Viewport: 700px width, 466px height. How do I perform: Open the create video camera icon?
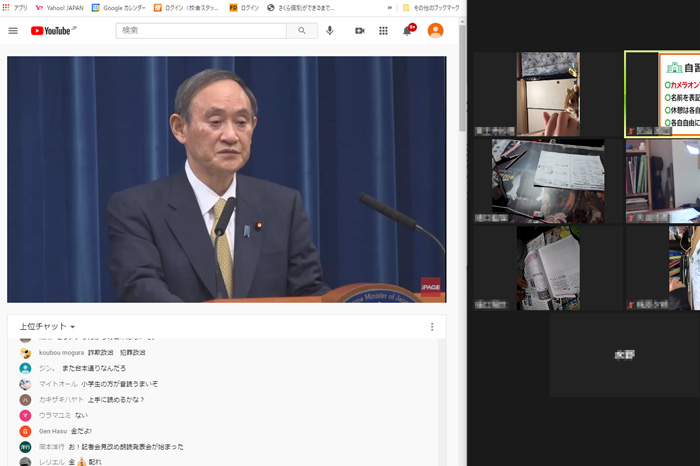coord(359,31)
